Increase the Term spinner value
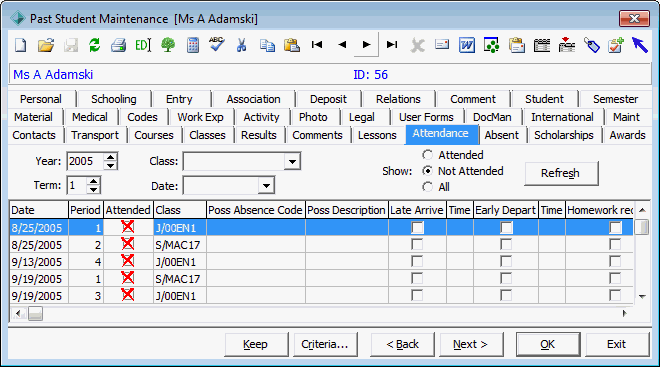660x367 pixels. (x=93, y=181)
